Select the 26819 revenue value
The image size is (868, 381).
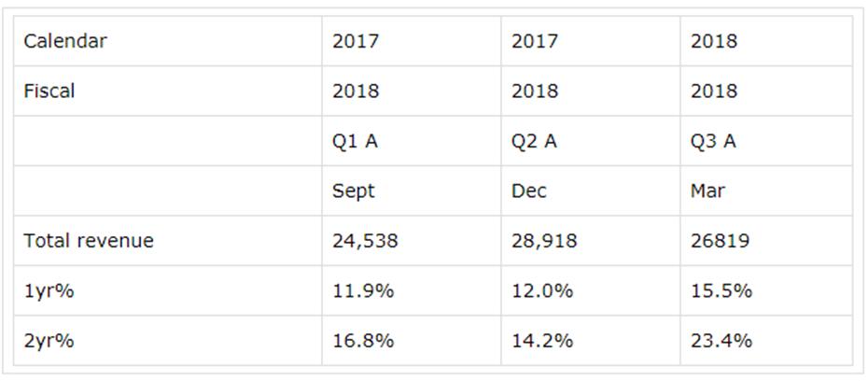[x=720, y=241]
